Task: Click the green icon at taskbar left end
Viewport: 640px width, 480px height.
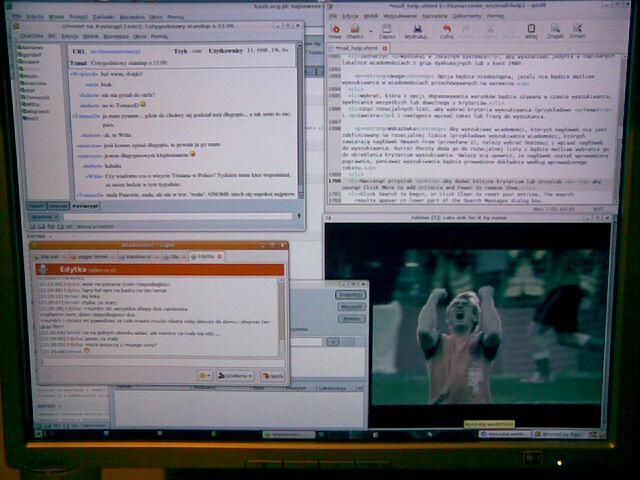Action: click(x=39, y=435)
